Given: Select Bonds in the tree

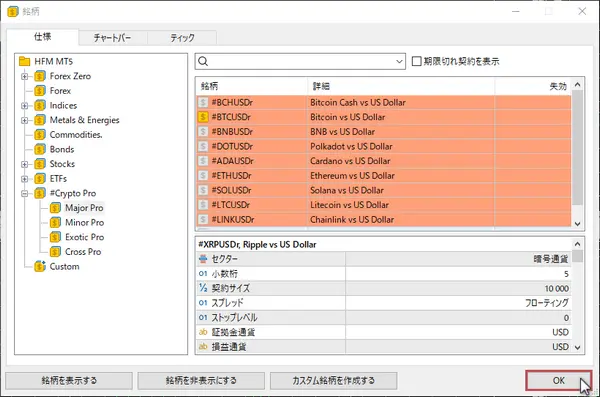Looking at the screenshot, I should tap(62, 149).
